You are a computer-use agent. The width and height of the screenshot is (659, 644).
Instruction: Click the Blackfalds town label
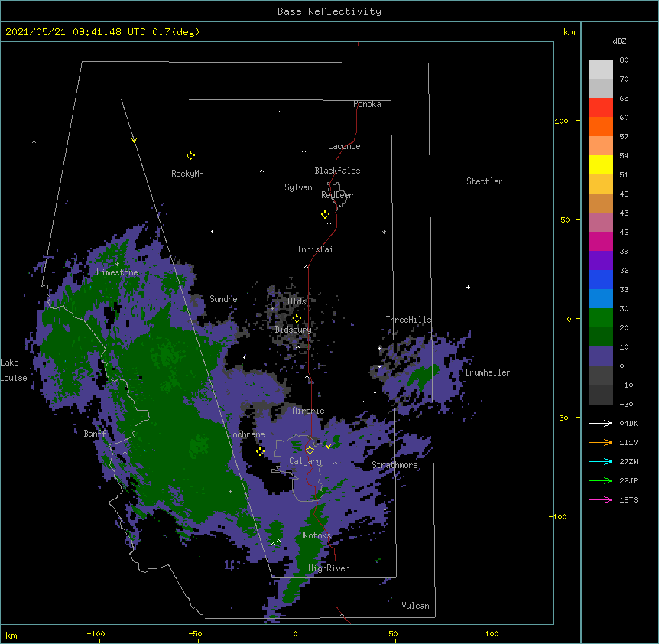[337, 171]
